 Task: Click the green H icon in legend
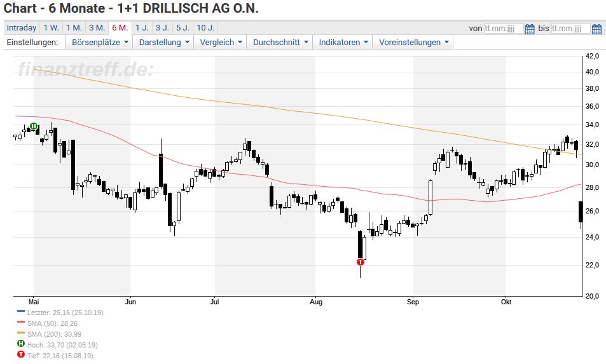(21, 344)
